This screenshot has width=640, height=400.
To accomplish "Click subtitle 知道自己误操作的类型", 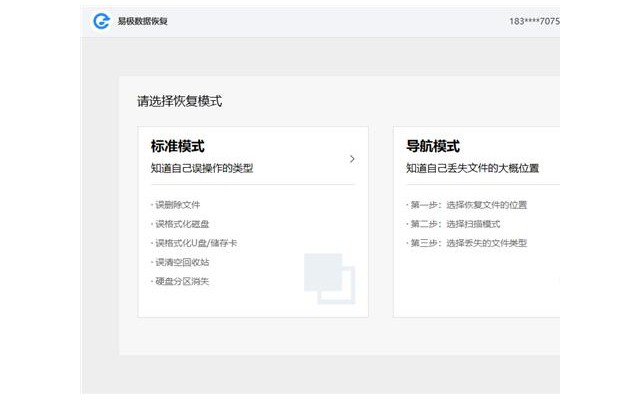I will (202, 168).
